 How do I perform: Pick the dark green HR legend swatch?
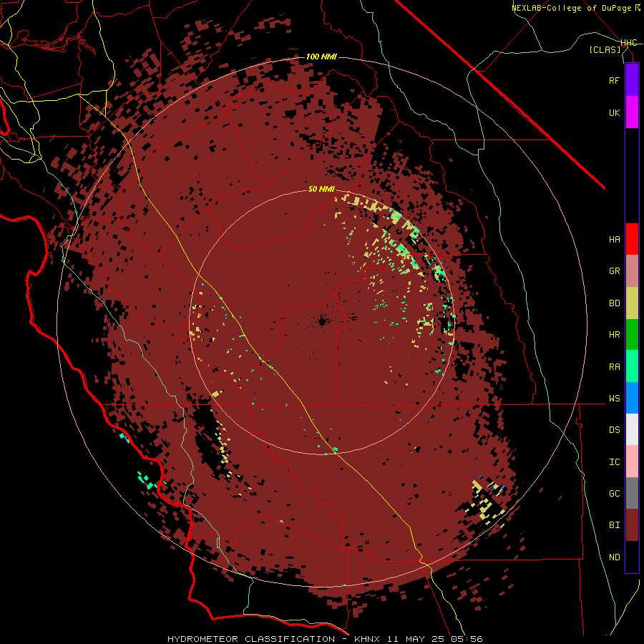click(x=632, y=335)
